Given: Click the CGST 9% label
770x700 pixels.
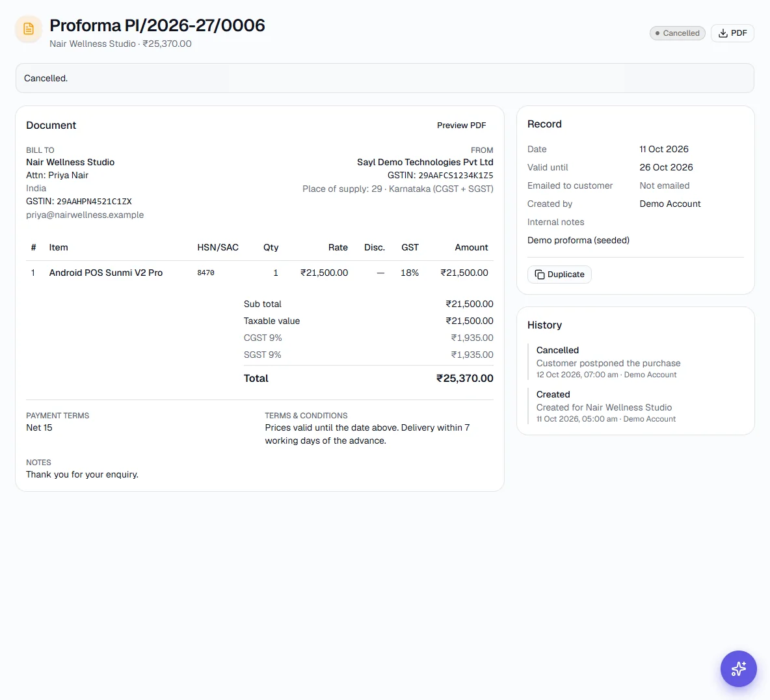Looking at the screenshot, I should (x=263, y=338).
